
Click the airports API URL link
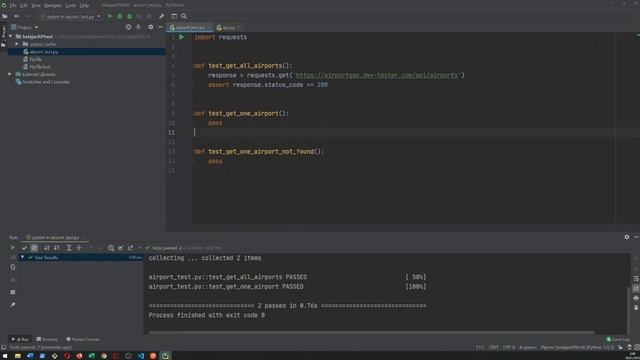pyautogui.click(x=376, y=76)
